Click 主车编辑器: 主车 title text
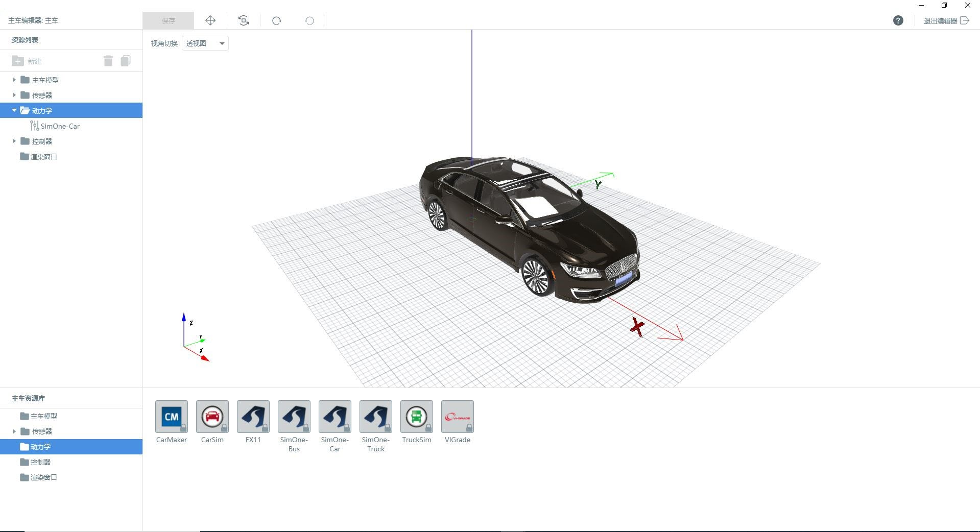 (x=33, y=20)
